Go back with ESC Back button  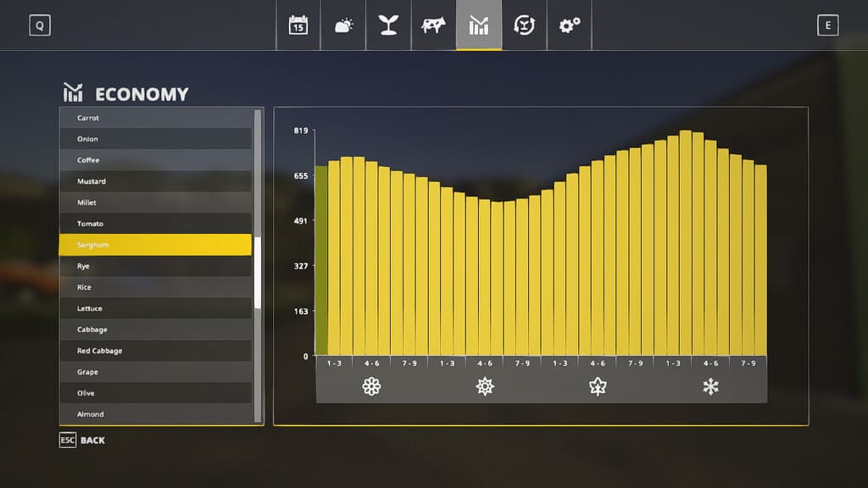(x=82, y=441)
